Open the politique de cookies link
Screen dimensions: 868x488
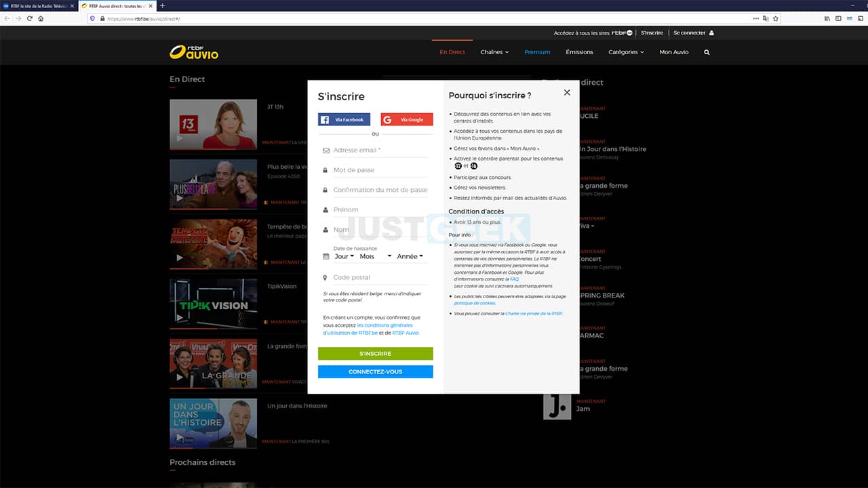475,303
